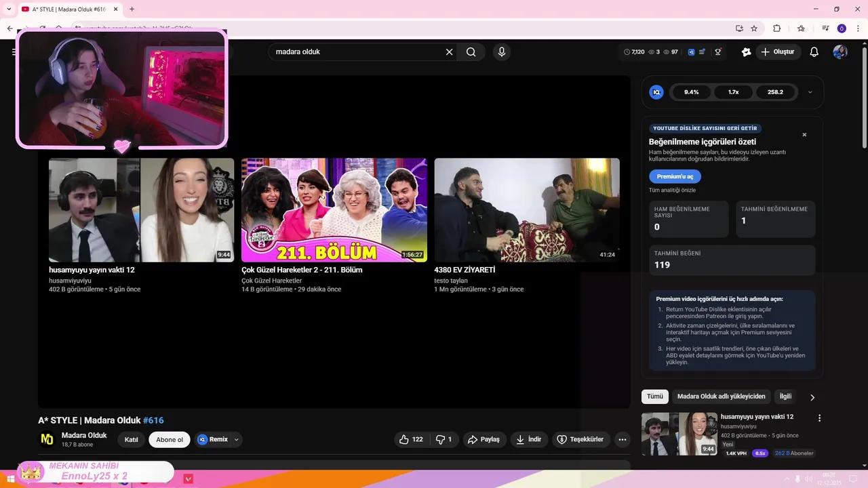Expand the vidIQ stats panel chevron
This screenshot has width=868, height=488.
pos(810,92)
